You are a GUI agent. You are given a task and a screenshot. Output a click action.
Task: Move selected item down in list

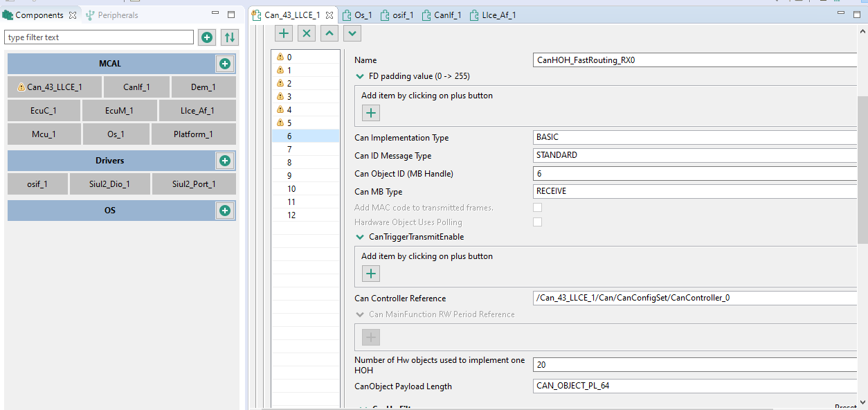352,33
